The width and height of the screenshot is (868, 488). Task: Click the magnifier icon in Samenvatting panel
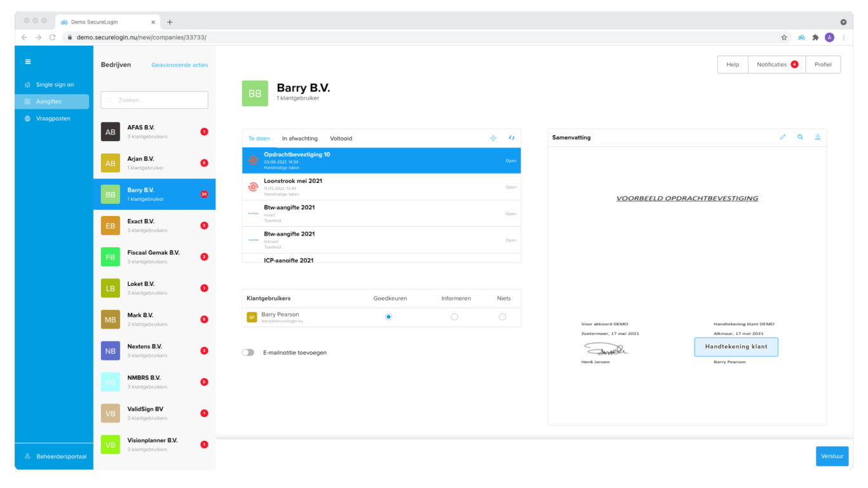[800, 137]
